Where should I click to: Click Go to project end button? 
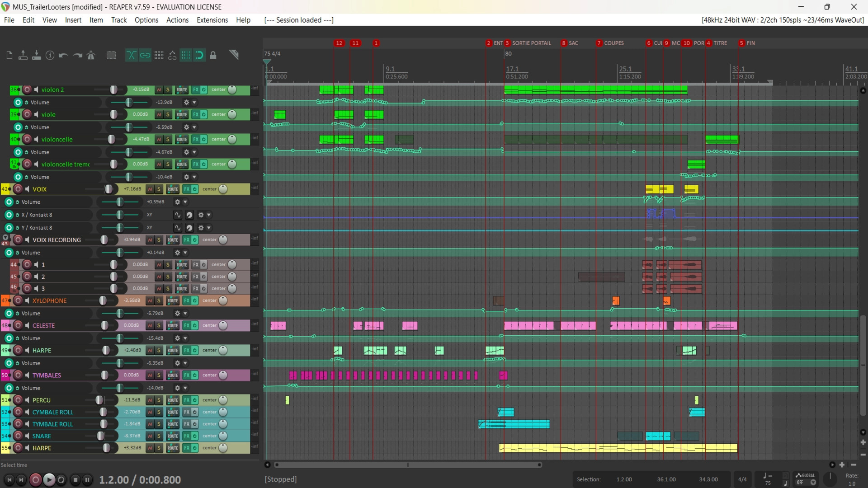point(21,480)
